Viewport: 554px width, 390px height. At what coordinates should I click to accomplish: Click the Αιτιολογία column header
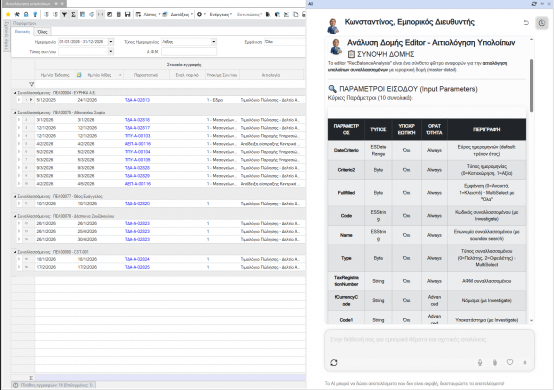point(271,75)
